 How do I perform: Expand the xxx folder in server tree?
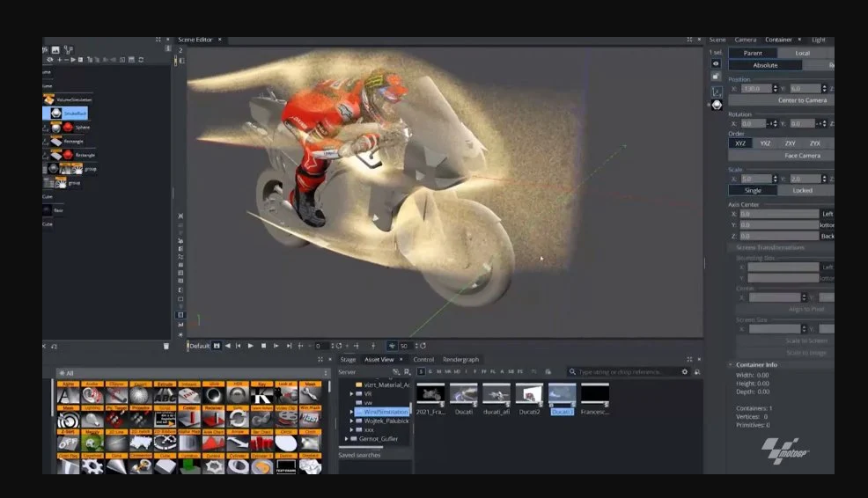(351, 429)
